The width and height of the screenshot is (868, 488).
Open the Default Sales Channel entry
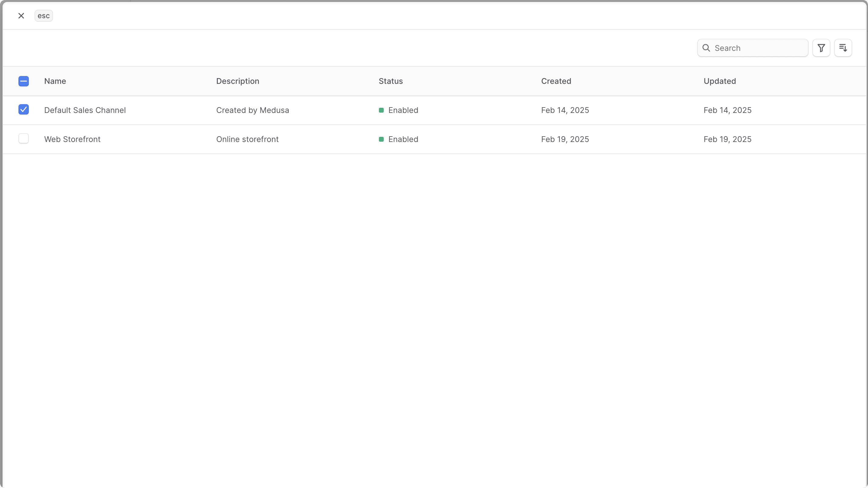pos(85,110)
